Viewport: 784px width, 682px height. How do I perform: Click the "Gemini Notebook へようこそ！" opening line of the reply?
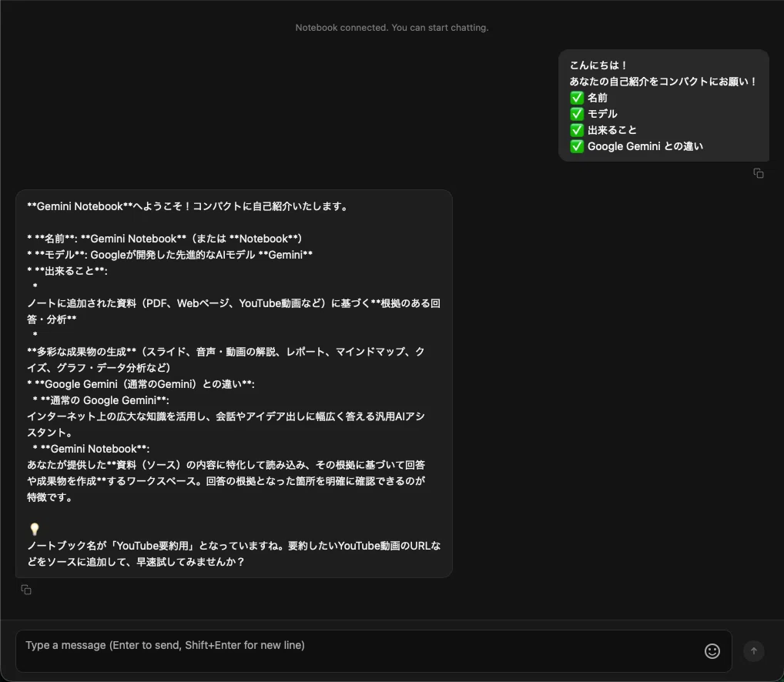click(x=188, y=206)
